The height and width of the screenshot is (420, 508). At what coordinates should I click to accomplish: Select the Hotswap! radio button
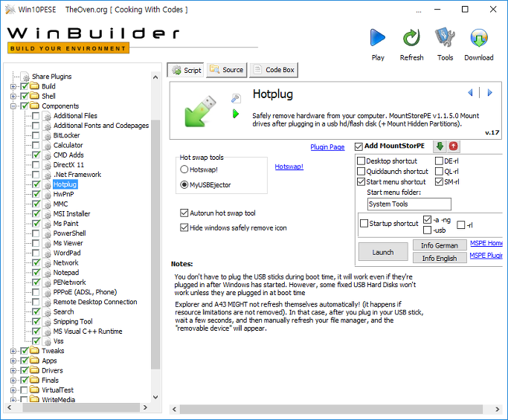pyautogui.click(x=184, y=169)
